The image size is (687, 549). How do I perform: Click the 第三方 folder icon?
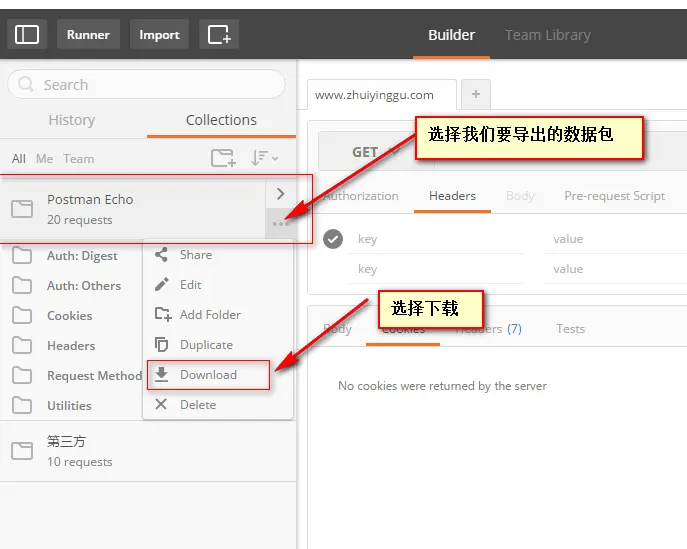[22, 451]
